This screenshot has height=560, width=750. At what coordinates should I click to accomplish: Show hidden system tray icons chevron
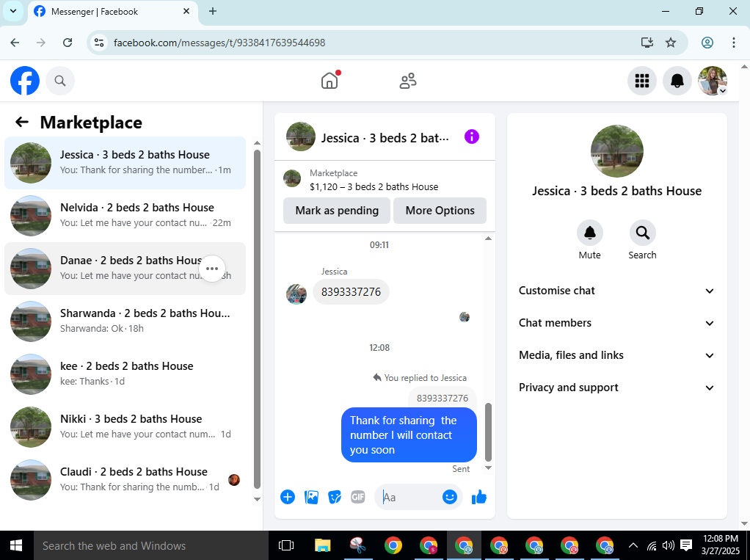[633, 545]
